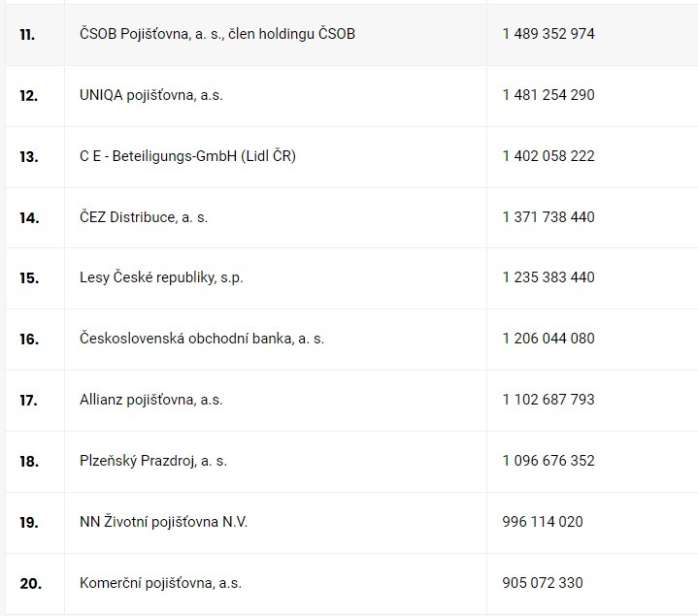The width and height of the screenshot is (698, 616).
Task: Select ČEZ Distribuce, a. s. name
Action: pos(144,217)
